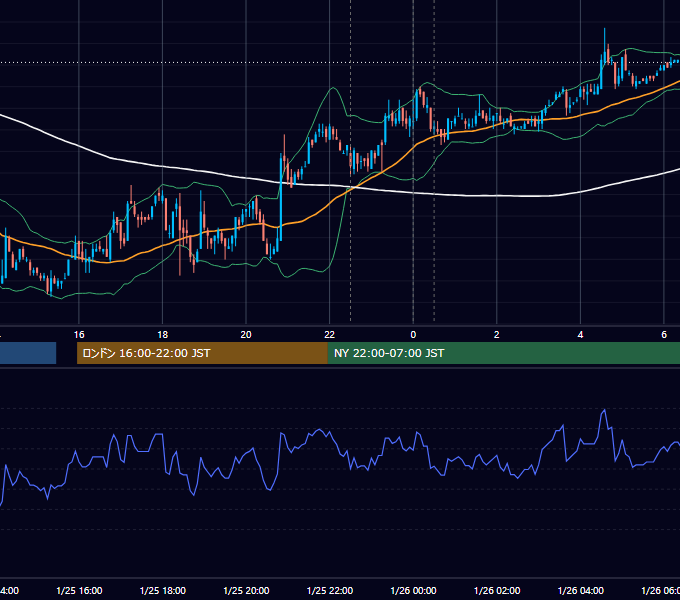The image size is (680, 600).
Task: Click the 6 hour label on price chart axis
Action: 664,335
